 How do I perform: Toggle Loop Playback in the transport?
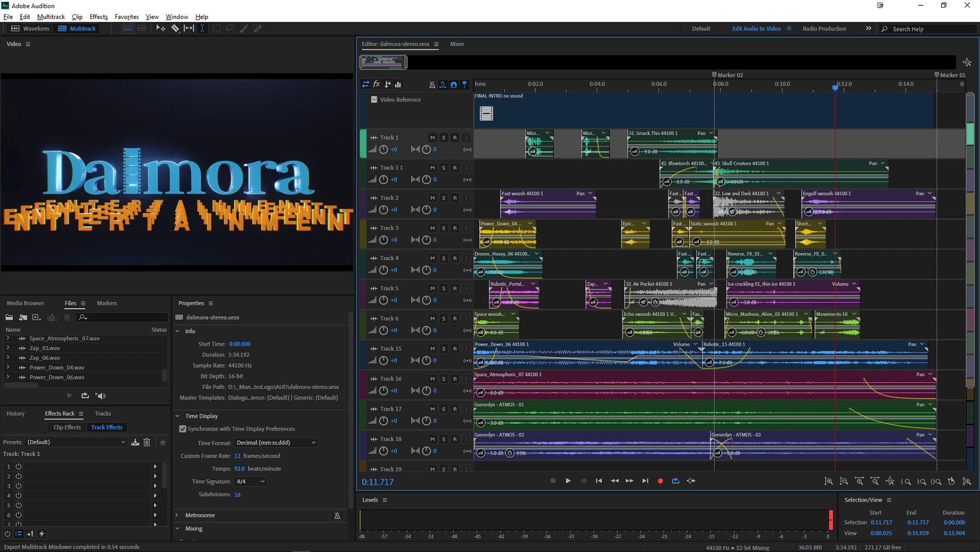676,481
